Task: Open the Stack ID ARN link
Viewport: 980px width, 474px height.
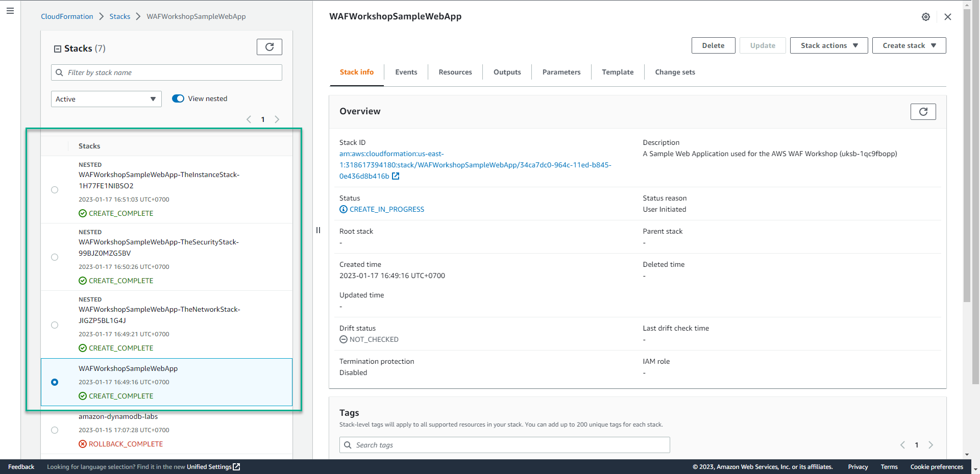Action: pyautogui.click(x=475, y=165)
